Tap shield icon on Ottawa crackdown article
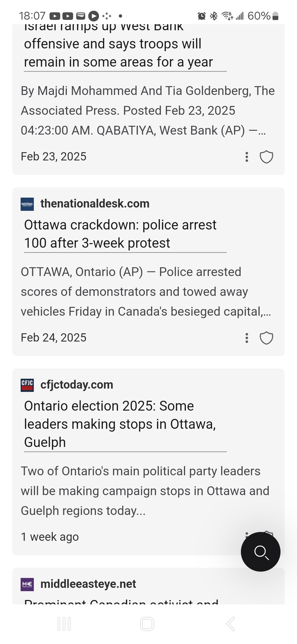The width and height of the screenshot is (297, 644). 266,338
